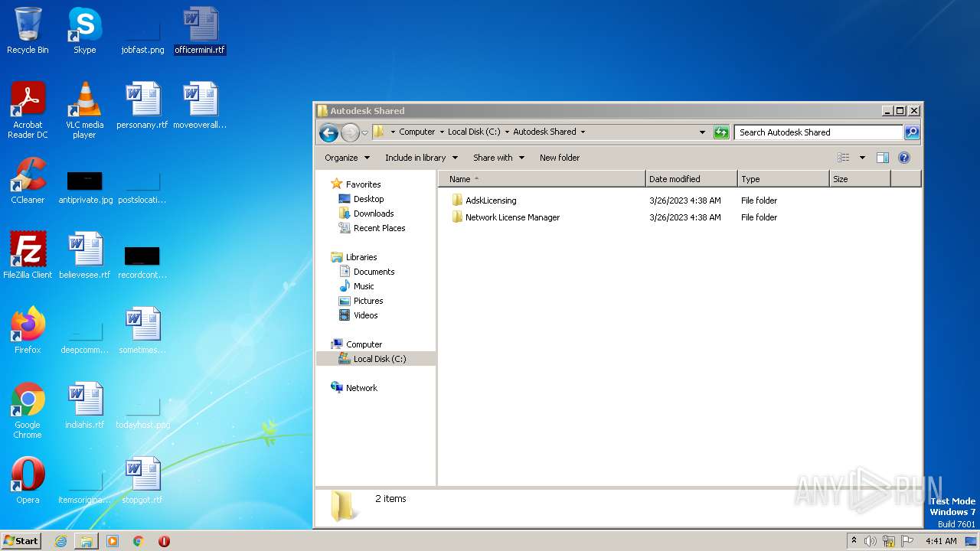Image resolution: width=980 pixels, height=551 pixels.
Task: Select the Pictures library
Action: 368,301
